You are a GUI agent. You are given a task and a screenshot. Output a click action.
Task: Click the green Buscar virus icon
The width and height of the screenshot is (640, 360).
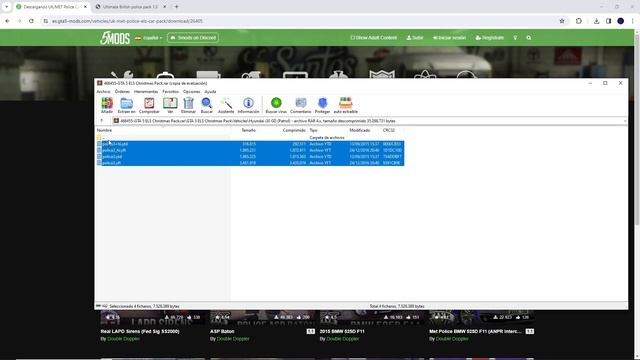click(x=276, y=105)
